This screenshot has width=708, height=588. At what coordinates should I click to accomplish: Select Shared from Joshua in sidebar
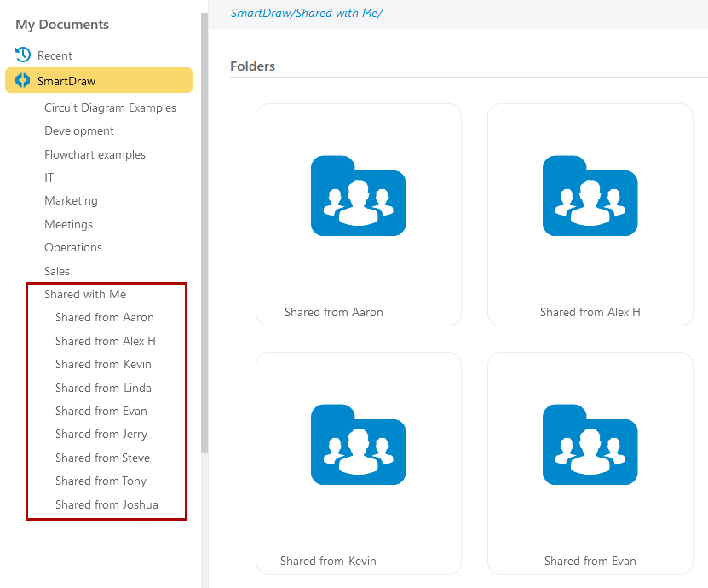click(x=106, y=505)
